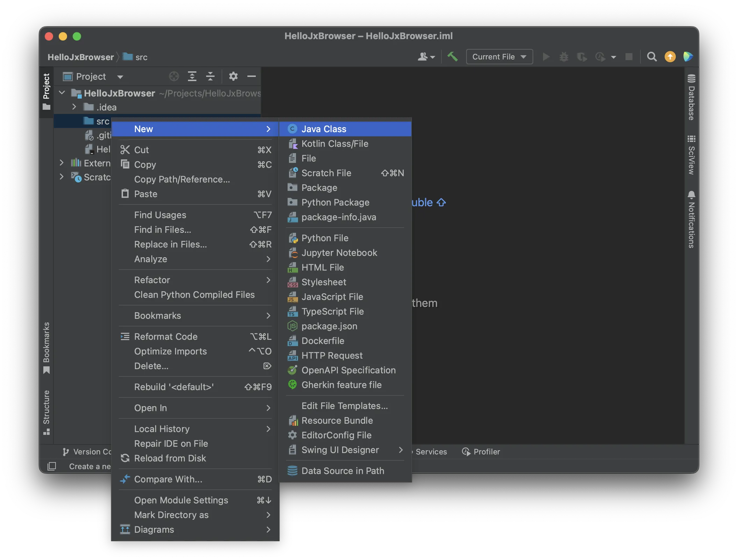Open the Structure tool window

tap(46, 412)
